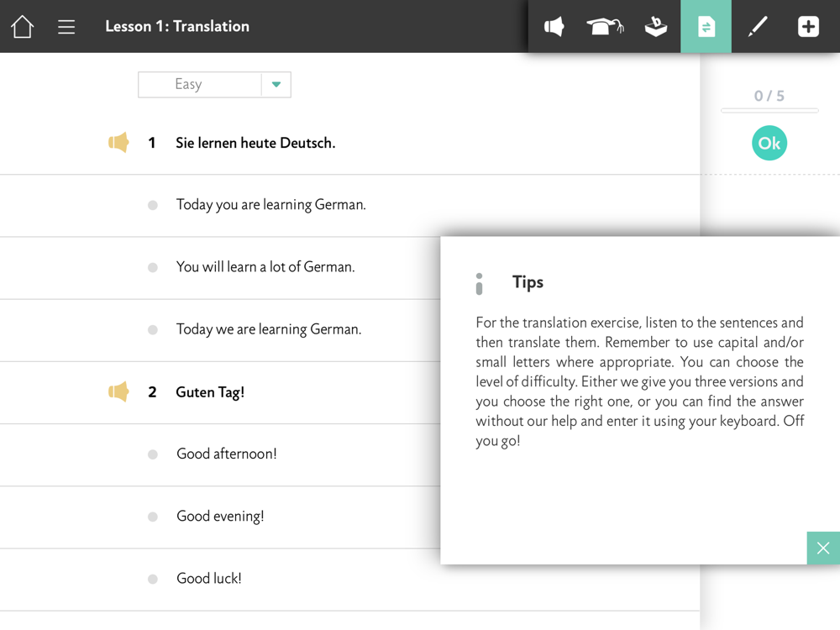
Task: Go to the home screen icon
Action: (x=23, y=26)
